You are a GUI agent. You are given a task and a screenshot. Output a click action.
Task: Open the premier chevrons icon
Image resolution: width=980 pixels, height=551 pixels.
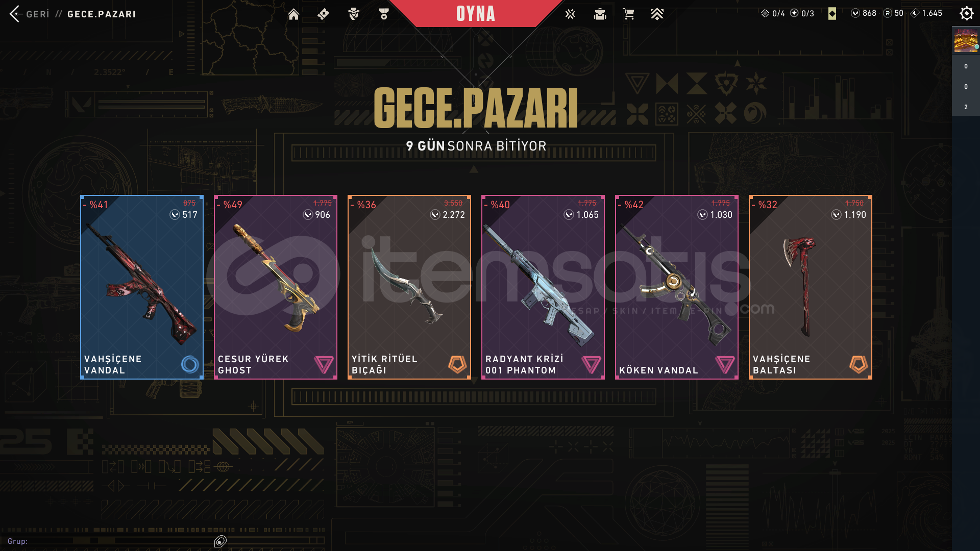coord(657,14)
